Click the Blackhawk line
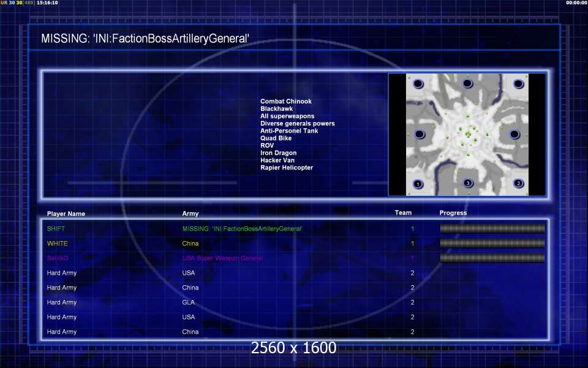This screenshot has height=368, width=588. pos(276,109)
